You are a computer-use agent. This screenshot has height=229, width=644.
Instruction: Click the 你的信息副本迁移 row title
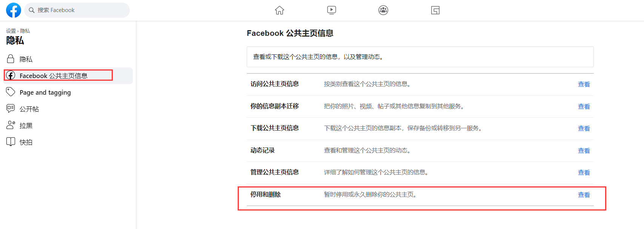pos(275,106)
